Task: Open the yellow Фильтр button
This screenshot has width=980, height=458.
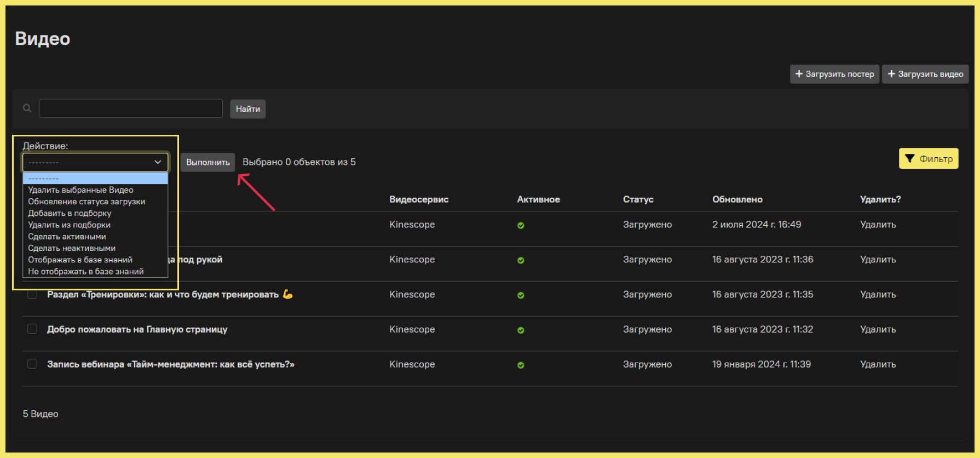Action: (929, 158)
